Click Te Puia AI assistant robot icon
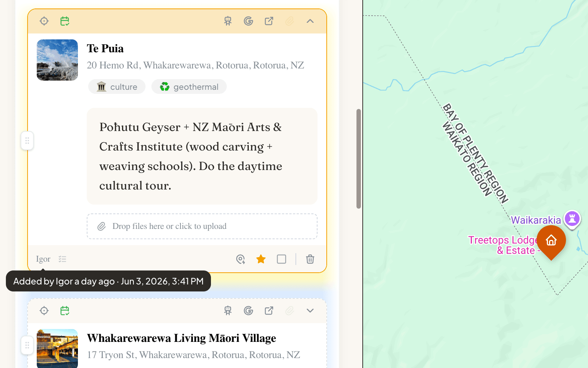 pos(228,21)
